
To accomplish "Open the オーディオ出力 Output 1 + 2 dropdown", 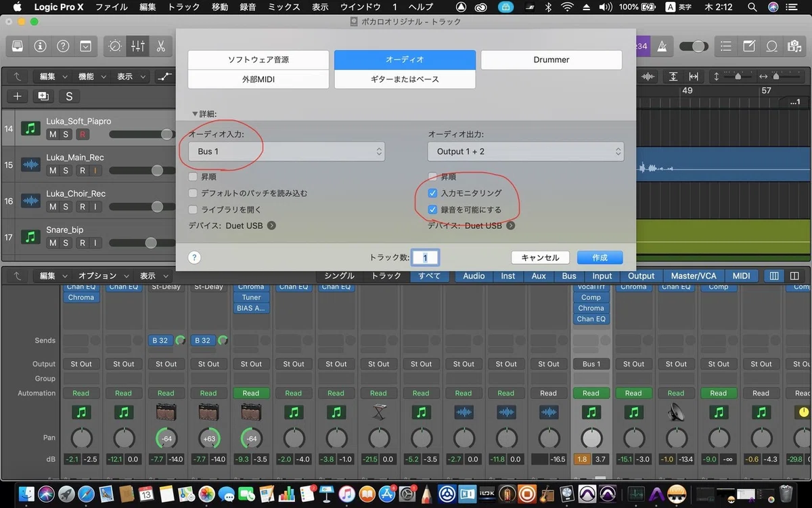I will pyautogui.click(x=526, y=152).
